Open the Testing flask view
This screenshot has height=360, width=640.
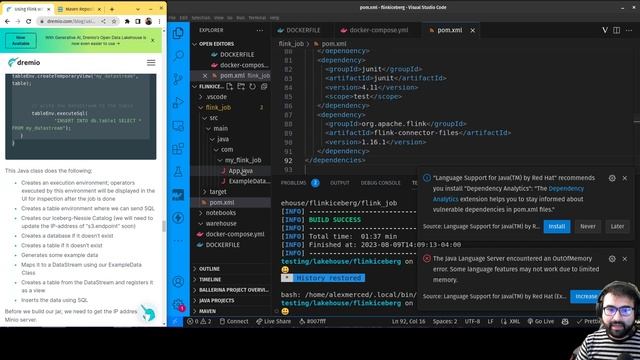click(x=178, y=171)
